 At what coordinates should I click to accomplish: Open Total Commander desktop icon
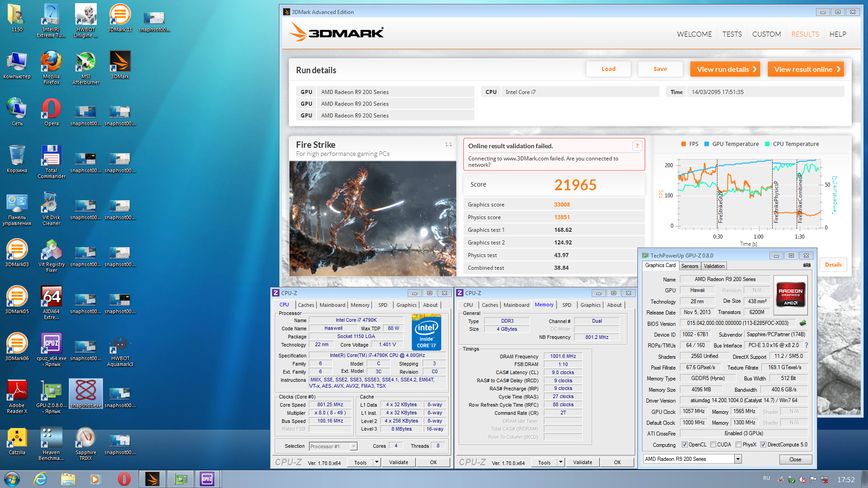click(51, 162)
